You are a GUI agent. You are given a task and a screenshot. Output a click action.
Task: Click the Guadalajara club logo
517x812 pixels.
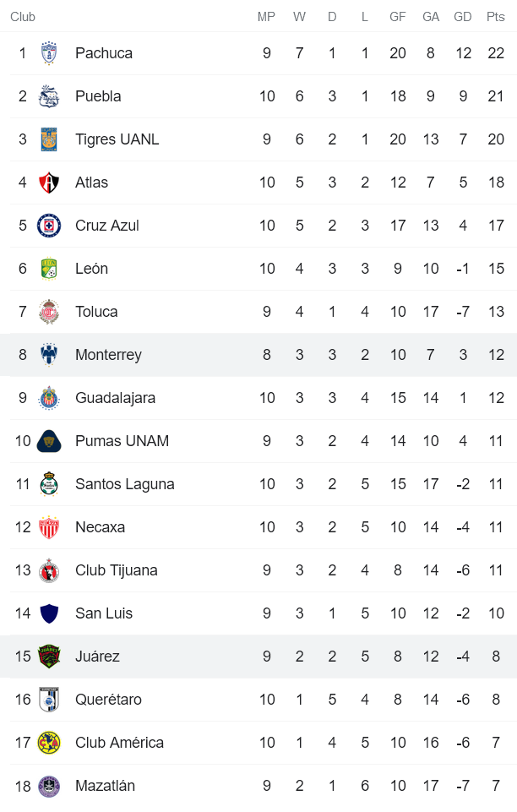(50, 397)
